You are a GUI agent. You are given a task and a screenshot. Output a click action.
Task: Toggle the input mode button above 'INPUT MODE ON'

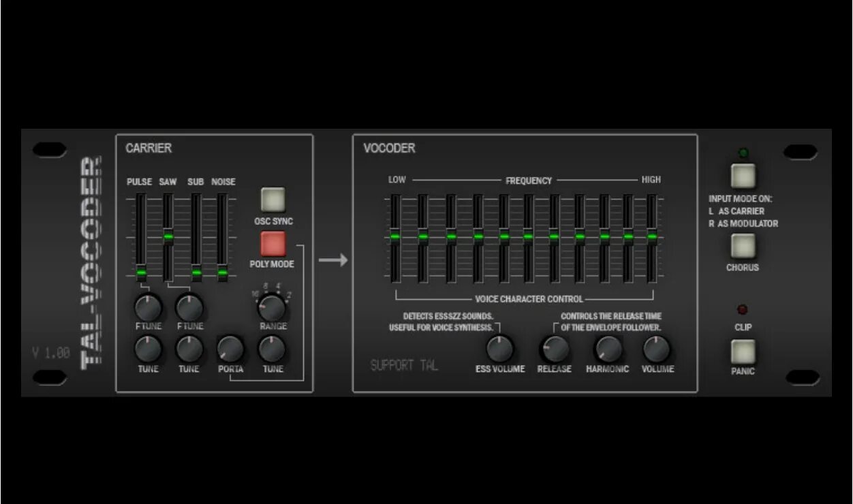[x=743, y=176]
